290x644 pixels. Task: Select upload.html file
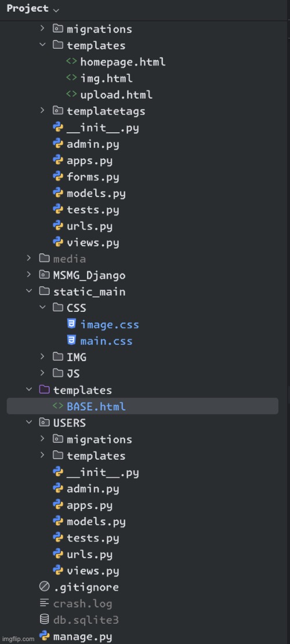116,95
